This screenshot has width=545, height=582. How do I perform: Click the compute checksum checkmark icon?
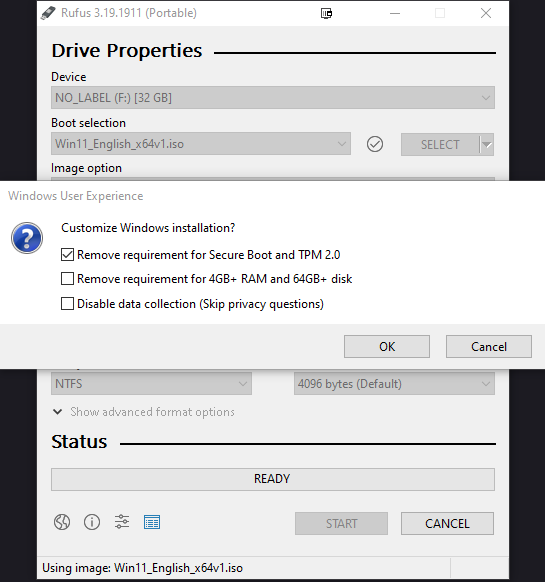point(375,144)
